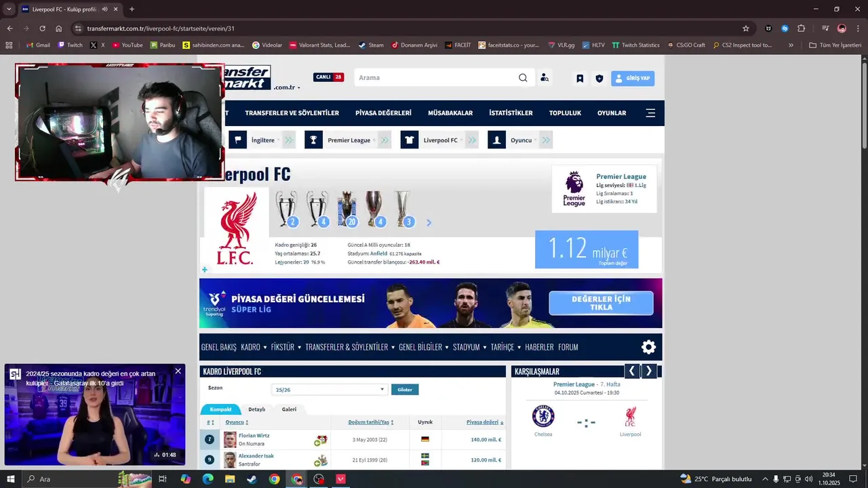The image size is (868, 488).
Task: Go to previous match with left arrow
Action: 632,371
